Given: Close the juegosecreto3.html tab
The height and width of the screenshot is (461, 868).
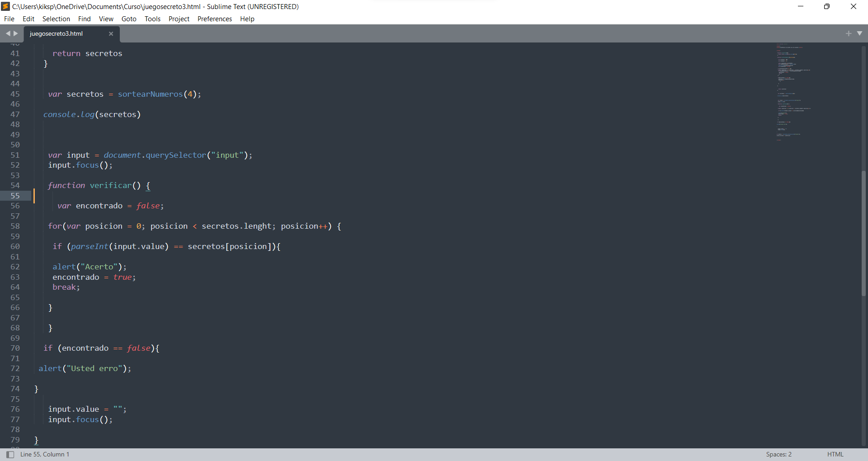Looking at the screenshot, I should (x=111, y=34).
